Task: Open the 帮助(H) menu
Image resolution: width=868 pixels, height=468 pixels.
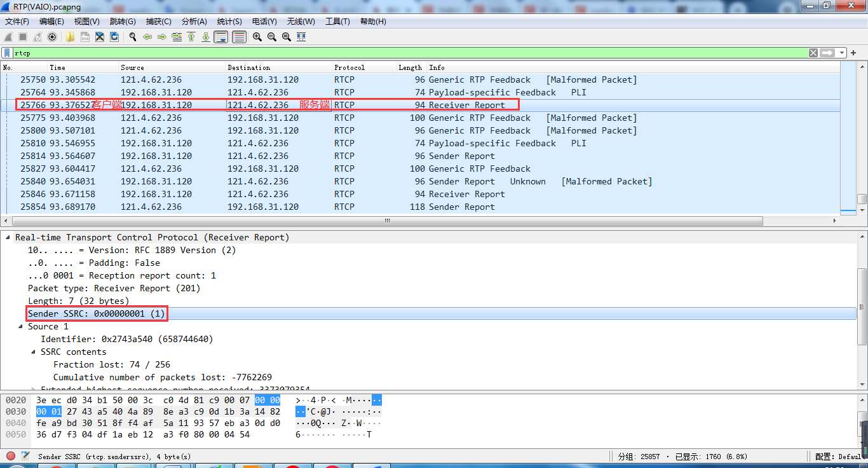Action: [x=373, y=22]
